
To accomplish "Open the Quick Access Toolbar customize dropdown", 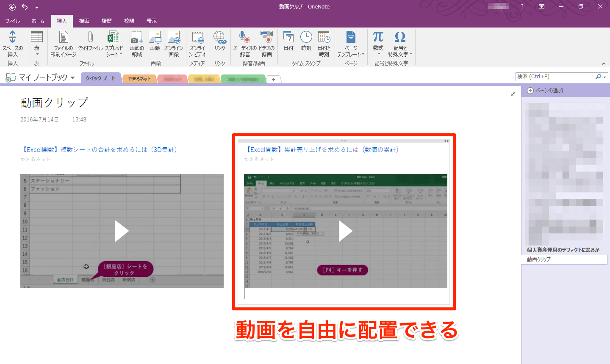I will pyautogui.click(x=36, y=7).
